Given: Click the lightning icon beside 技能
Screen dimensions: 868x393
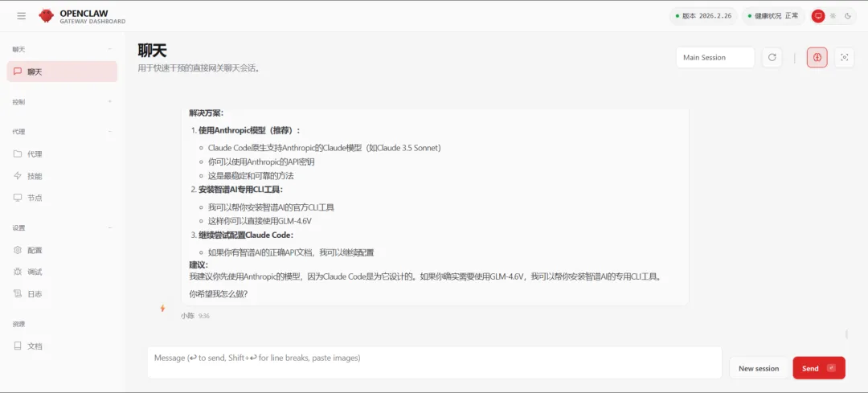Looking at the screenshot, I should 18,176.
